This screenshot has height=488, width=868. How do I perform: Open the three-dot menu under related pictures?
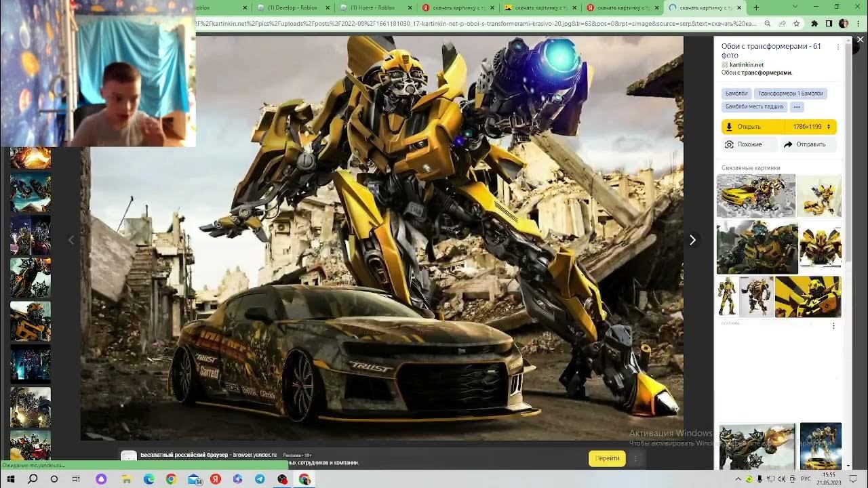click(833, 326)
